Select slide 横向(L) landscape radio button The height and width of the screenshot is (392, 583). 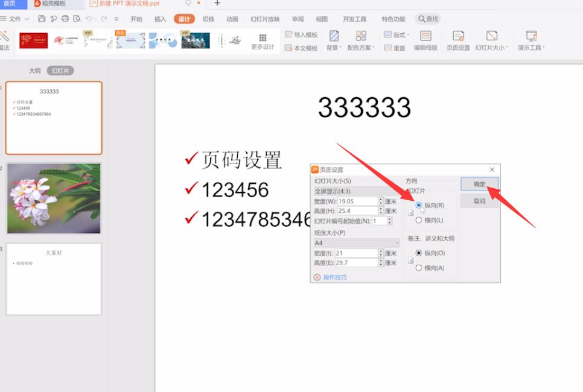pyautogui.click(x=419, y=220)
